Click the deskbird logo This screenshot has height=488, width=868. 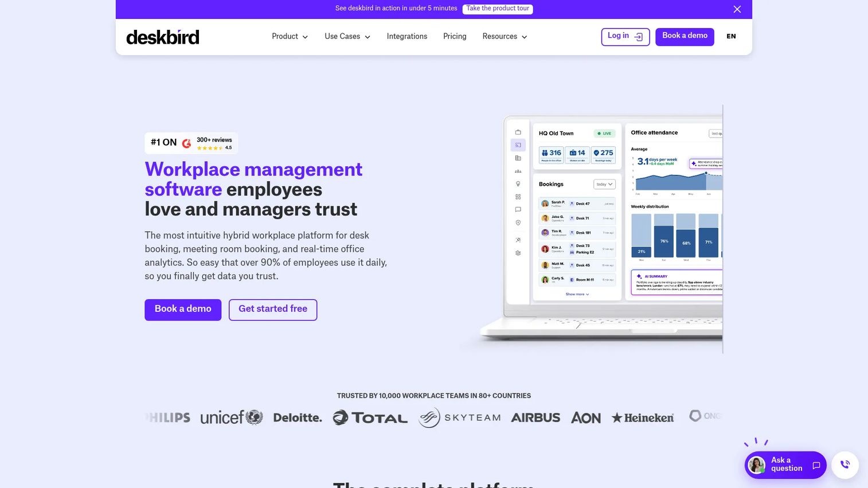pos(163,37)
